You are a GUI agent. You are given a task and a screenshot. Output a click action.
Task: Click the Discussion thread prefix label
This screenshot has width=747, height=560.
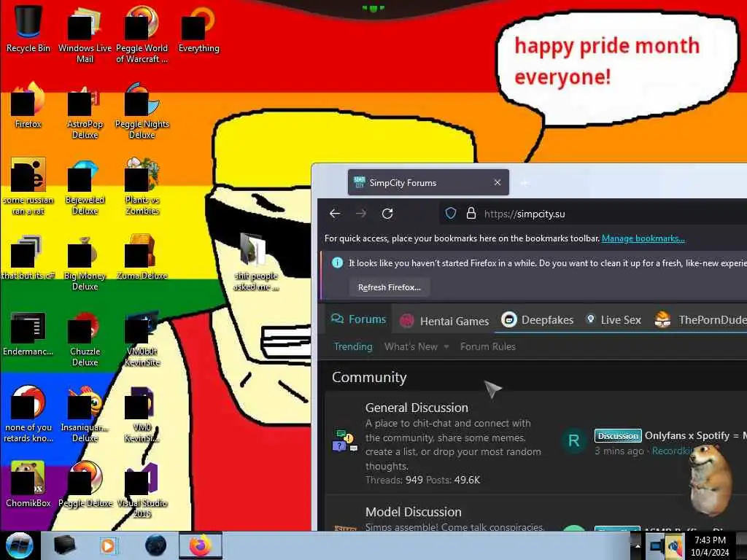click(x=618, y=436)
